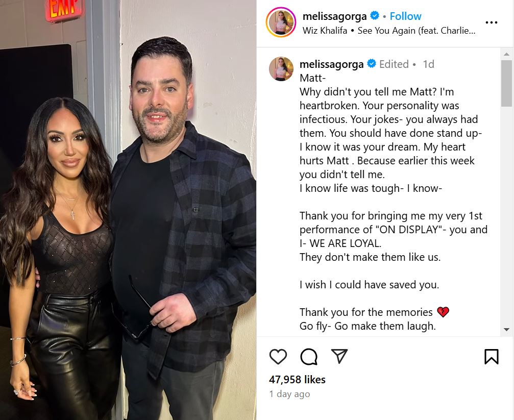Open the melissagorga username in caption
514x420 pixels.
[x=331, y=64]
